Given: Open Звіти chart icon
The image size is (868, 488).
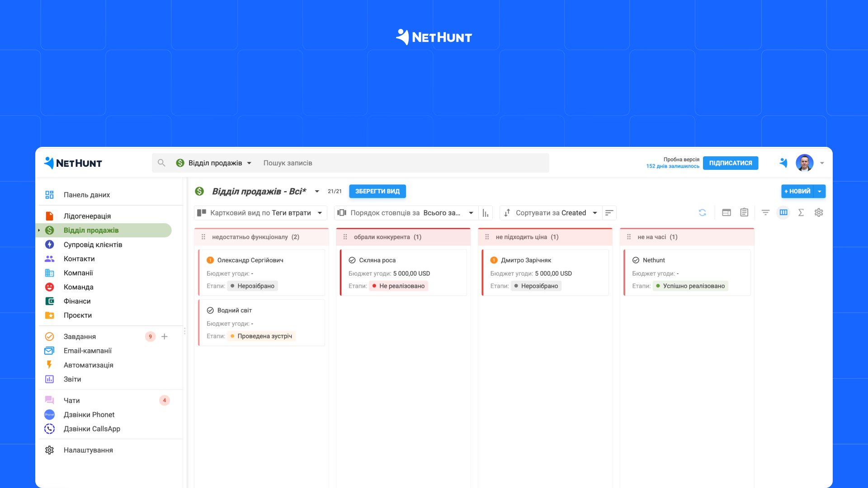Looking at the screenshot, I should (49, 379).
